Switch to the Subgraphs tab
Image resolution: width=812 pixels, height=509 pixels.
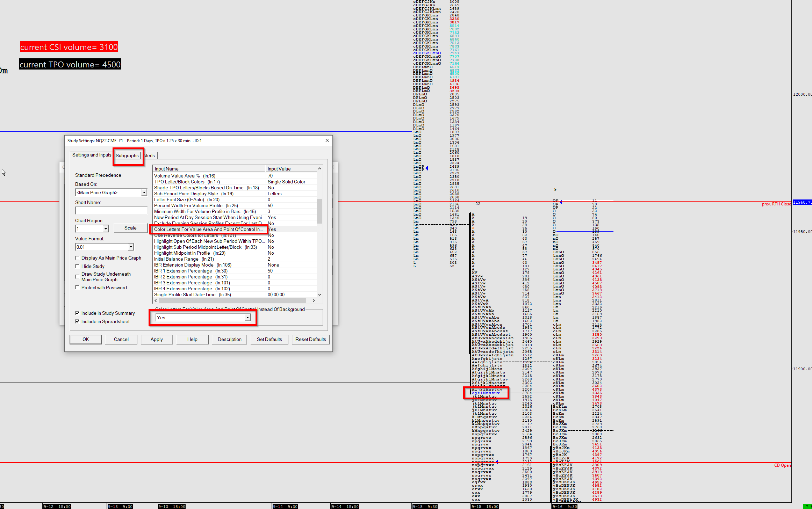tap(127, 155)
